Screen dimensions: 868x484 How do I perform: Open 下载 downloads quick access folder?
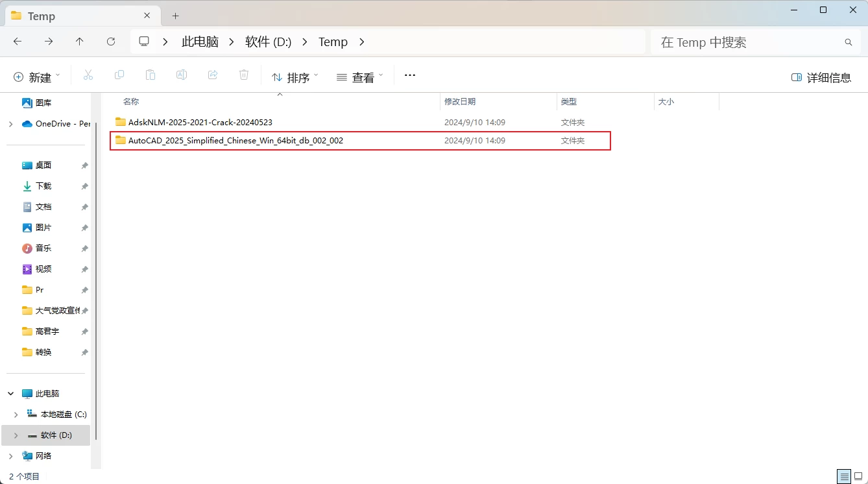[37, 186]
